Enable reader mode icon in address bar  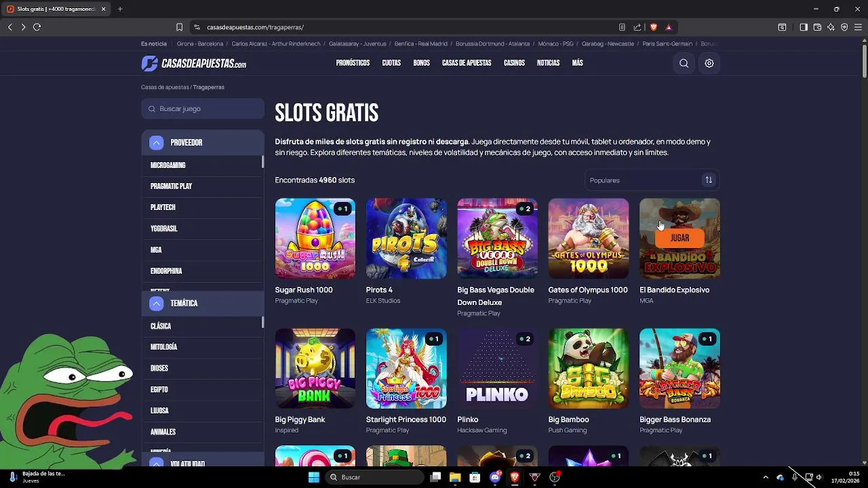click(622, 27)
